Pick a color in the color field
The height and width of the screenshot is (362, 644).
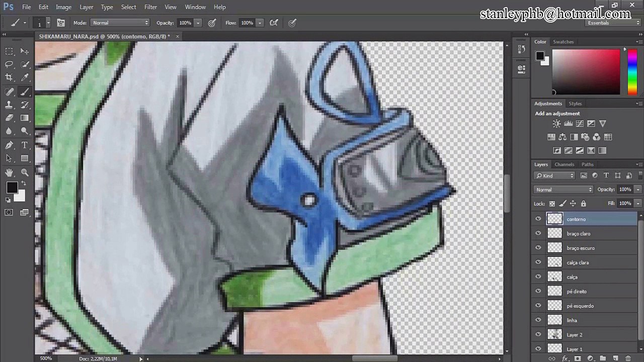(586, 71)
